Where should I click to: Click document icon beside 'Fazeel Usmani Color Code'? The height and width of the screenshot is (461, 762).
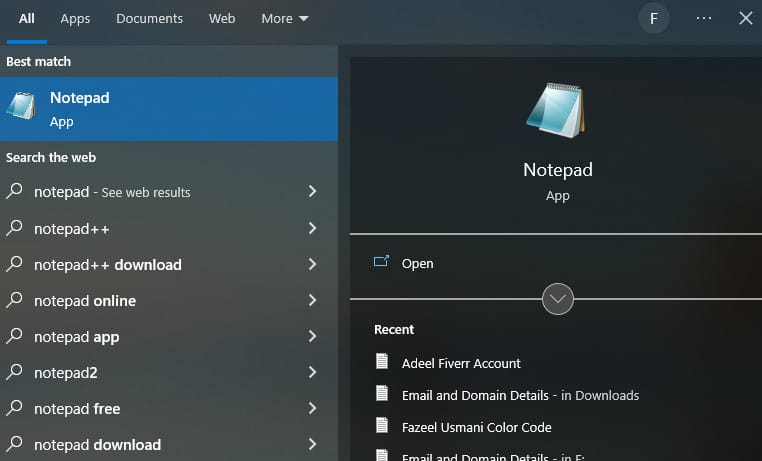coord(382,425)
